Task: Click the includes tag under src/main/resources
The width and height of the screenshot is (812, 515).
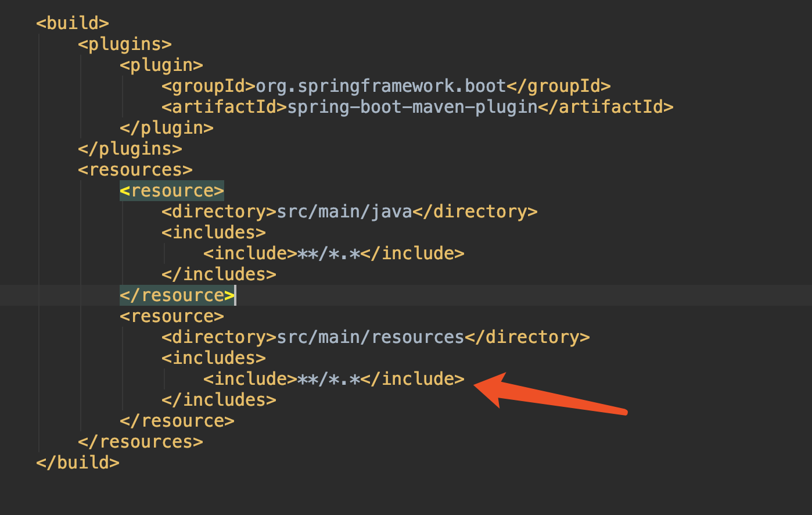Action: [x=214, y=358]
